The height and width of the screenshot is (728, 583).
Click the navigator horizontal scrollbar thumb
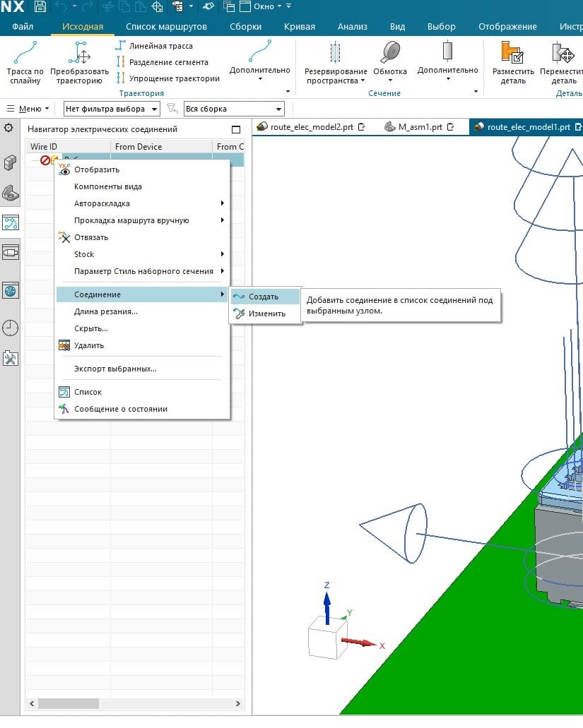tap(69, 704)
